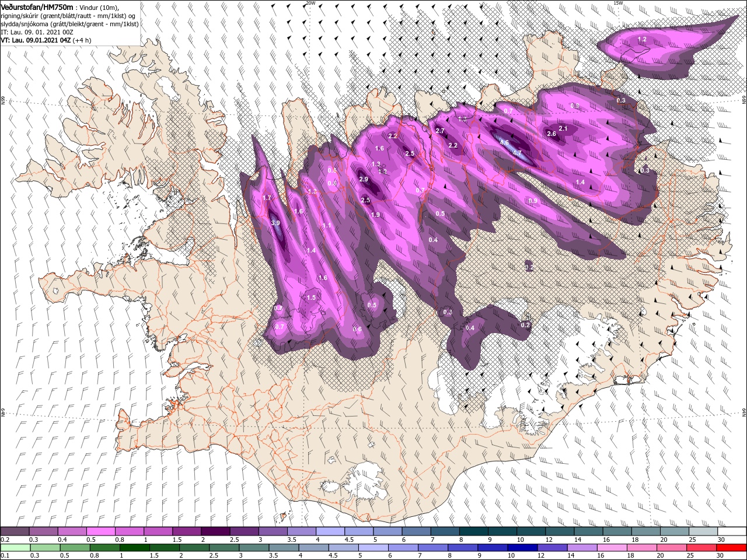Image resolution: width=747 pixels, height=560 pixels.
Task: Click the 0.6 snowfall value on the map
Action: tap(358, 330)
